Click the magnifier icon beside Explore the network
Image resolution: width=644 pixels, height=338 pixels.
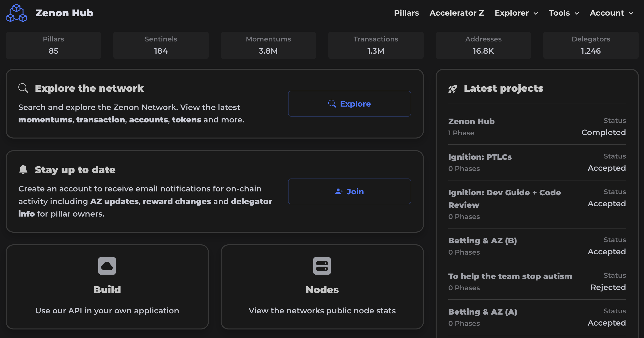point(23,88)
